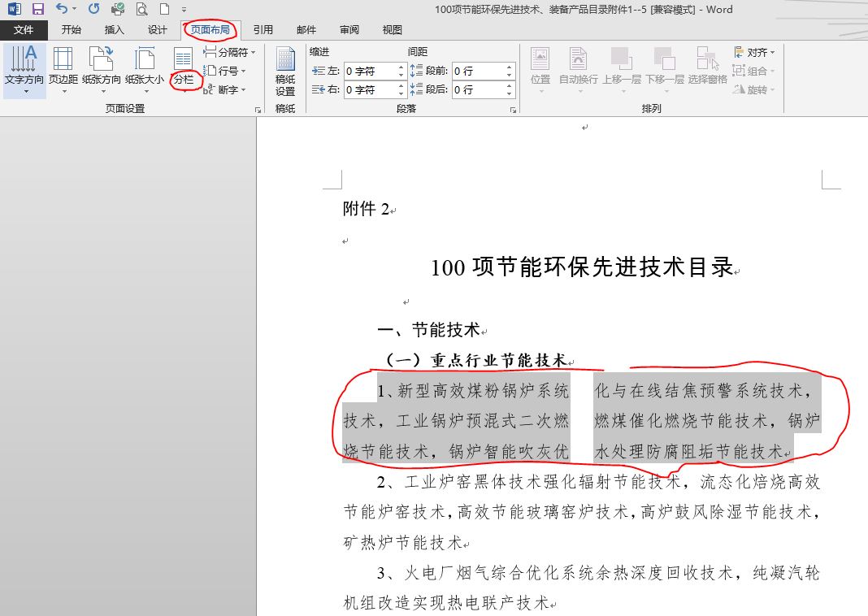The height and width of the screenshot is (616, 868).
Task: Customize the quick access toolbar dropdown
Action: pyautogui.click(x=184, y=10)
